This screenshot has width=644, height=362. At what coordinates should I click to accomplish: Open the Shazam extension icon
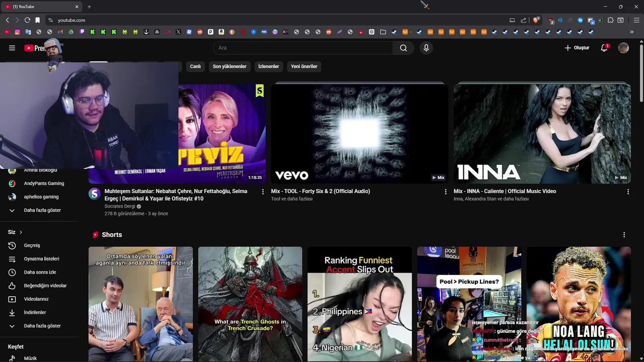tap(580, 20)
